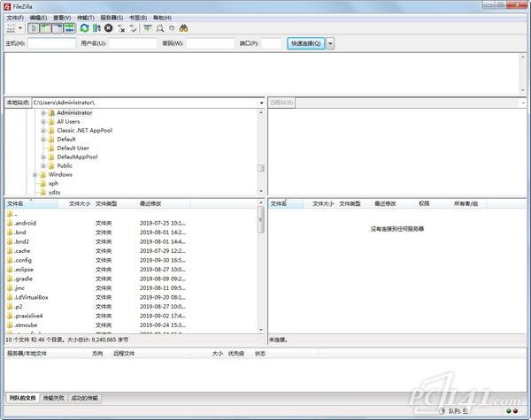Screen dimensions: 531x420
Task: Select the .config folder name
Action: (x=23, y=260)
